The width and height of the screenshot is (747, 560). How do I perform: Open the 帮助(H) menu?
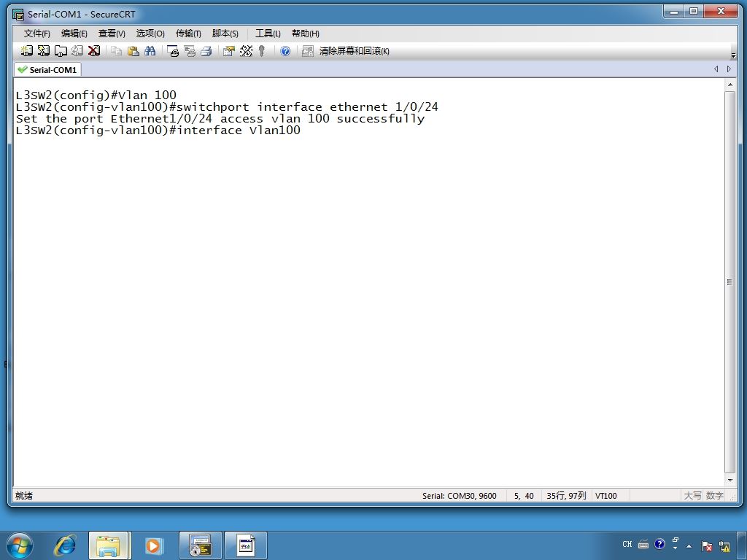(306, 34)
